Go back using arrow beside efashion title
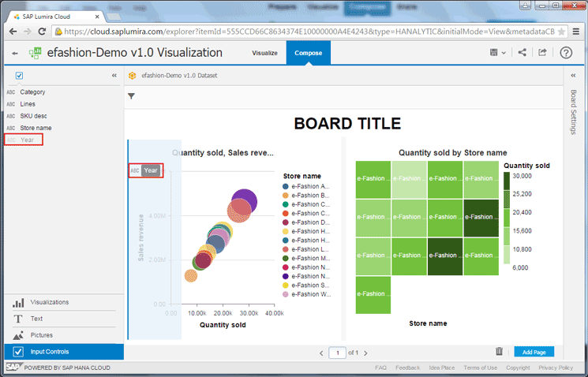This screenshot has height=377, width=588. (x=15, y=53)
